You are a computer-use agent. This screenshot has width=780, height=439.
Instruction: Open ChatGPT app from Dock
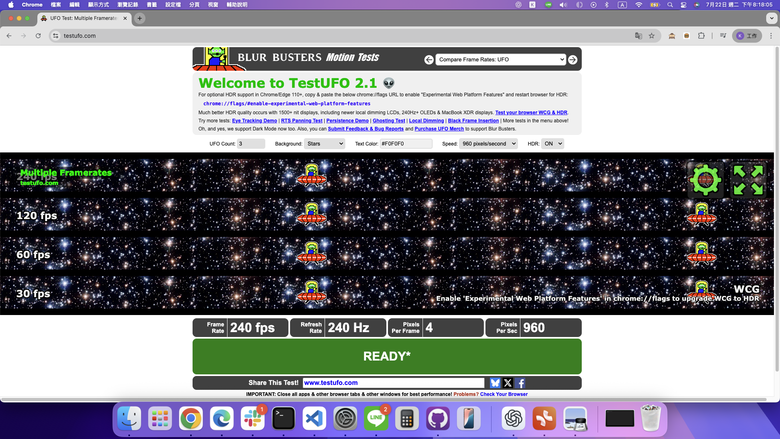[x=513, y=419]
